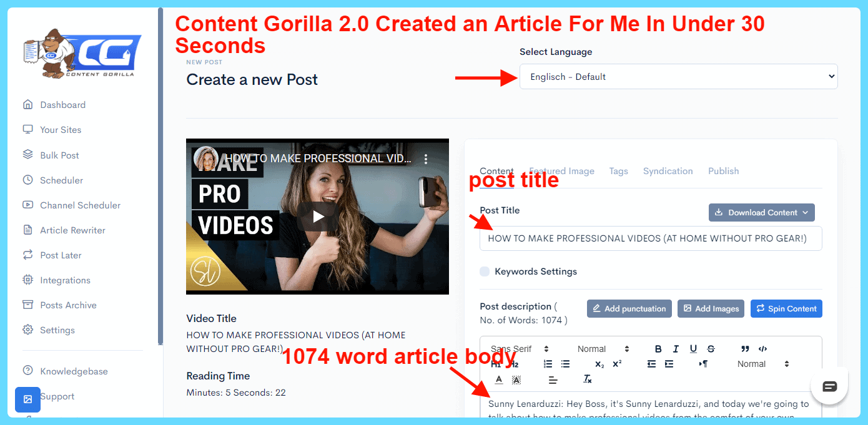The width and height of the screenshot is (868, 425).
Task: Open the video's three-dot menu
Action: (426, 159)
